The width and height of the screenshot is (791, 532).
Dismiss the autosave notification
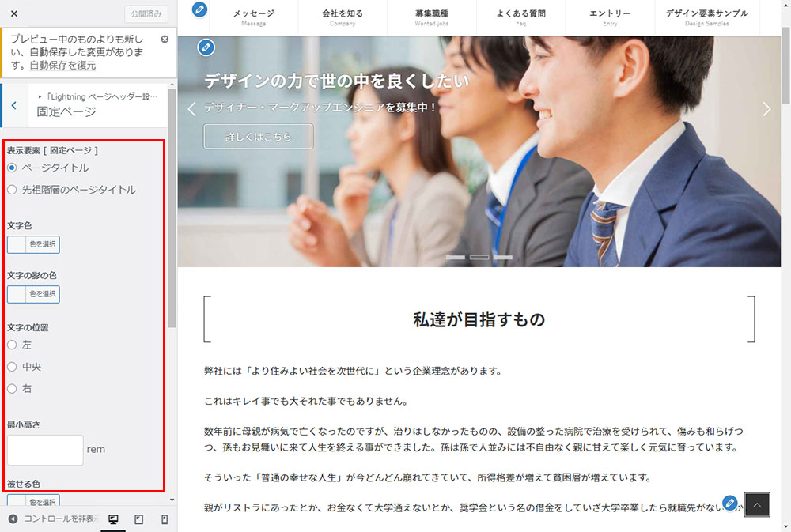[x=165, y=39]
